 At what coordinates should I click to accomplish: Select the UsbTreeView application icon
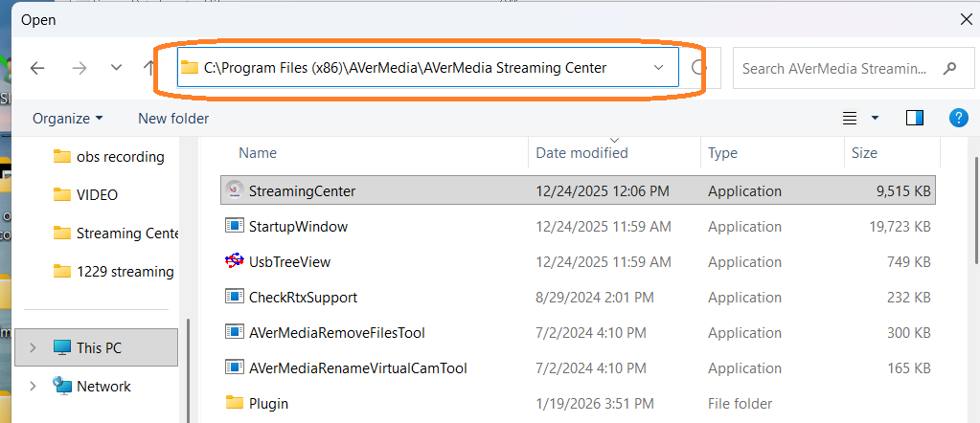(234, 261)
